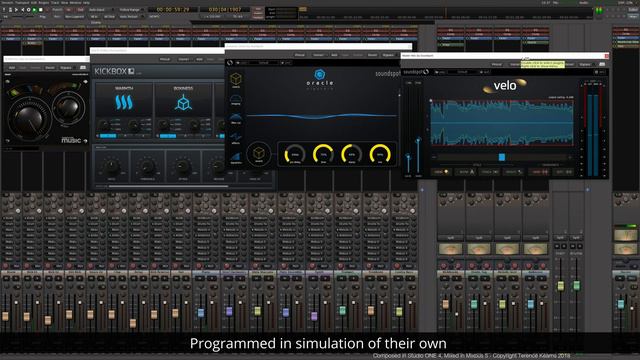Click the orange fader on first mix bus
The height and width of the screenshot is (360, 640).
point(446,304)
